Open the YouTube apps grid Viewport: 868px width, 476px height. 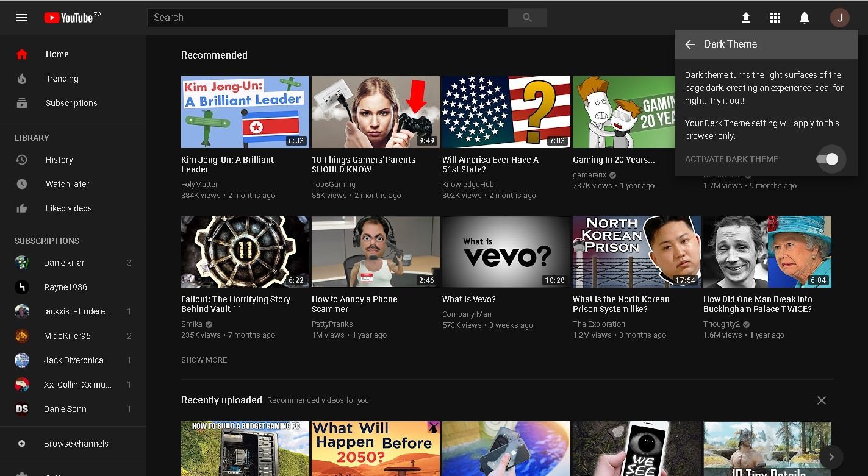click(775, 18)
